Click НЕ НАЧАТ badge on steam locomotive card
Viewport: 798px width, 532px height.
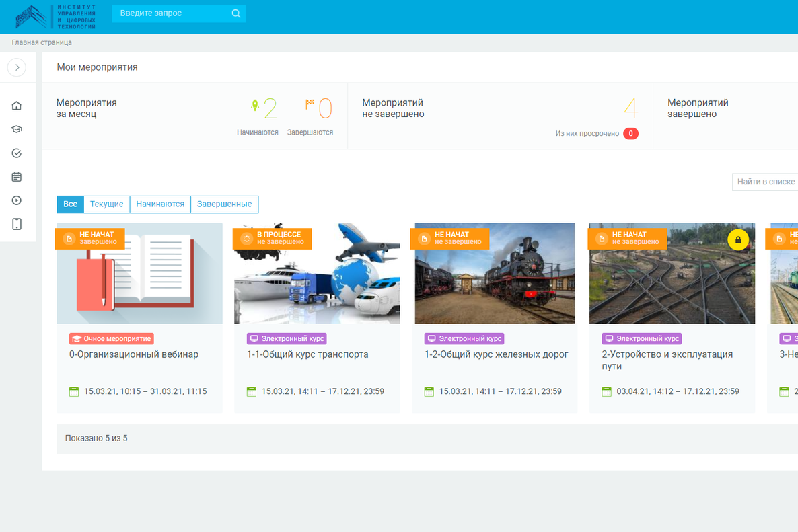450,238
